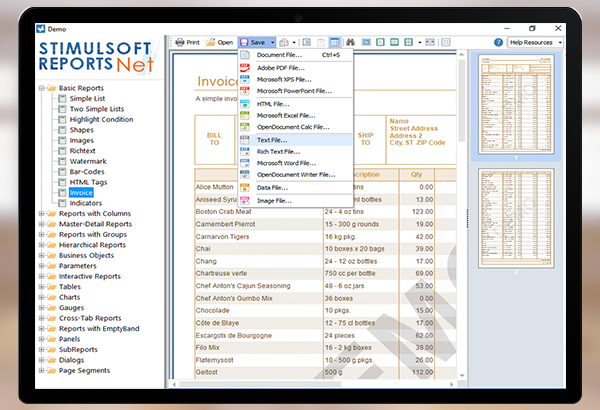The height and width of the screenshot is (410, 600).
Task: Click the Print toolbar icon
Action: tap(180, 42)
